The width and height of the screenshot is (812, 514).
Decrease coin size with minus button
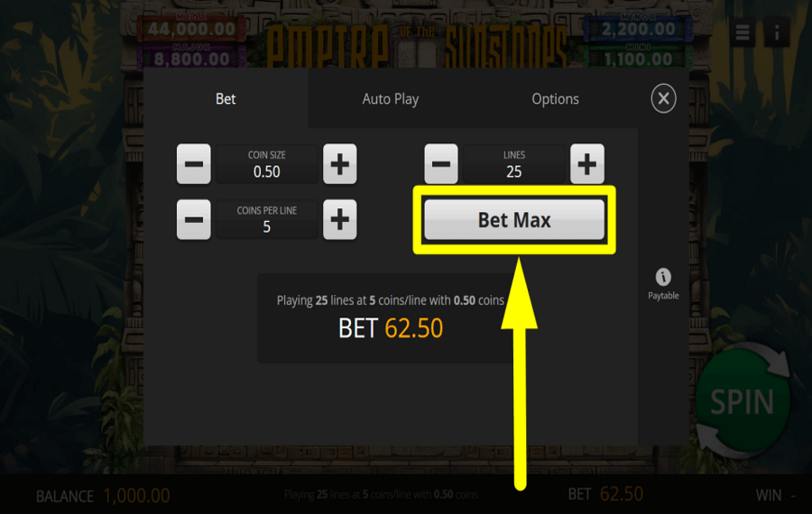194,164
